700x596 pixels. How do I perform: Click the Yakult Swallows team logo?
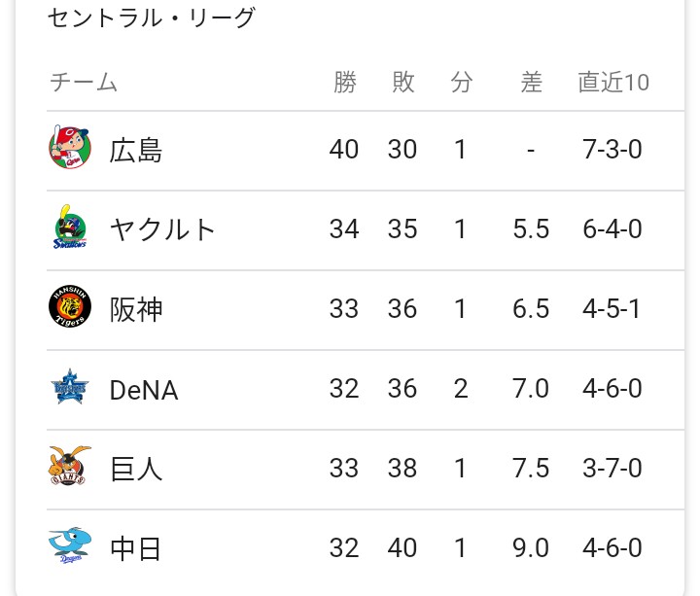(x=70, y=227)
